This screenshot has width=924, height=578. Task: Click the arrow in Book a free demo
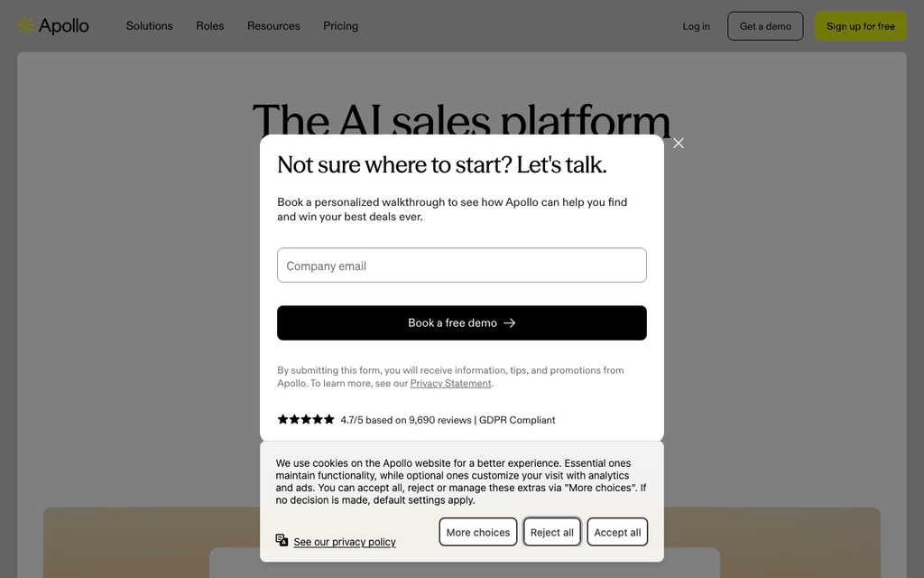tap(510, 322)
